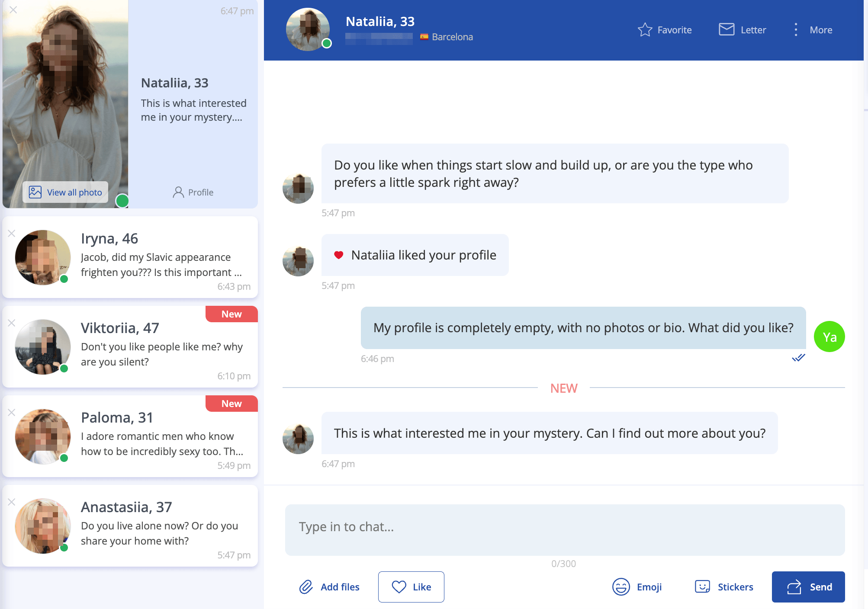Remove Paloma's conversation from list
Viewport: 868px width, 609px height.
(x=12, y=413)
